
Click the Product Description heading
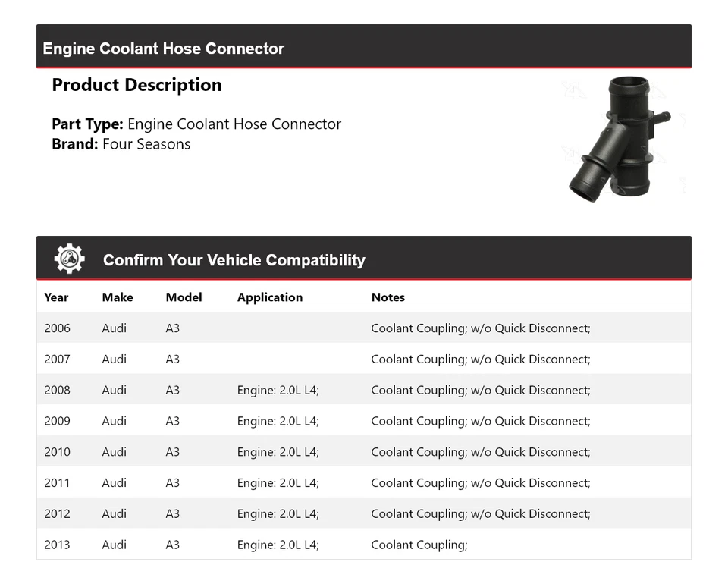coord(136,85)
